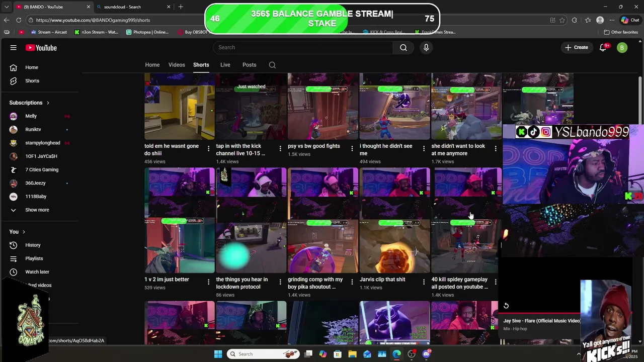Click the YouTube search input field
This screenshot has height=362, width=644.
pyautogui.click(x=303, y=47)
